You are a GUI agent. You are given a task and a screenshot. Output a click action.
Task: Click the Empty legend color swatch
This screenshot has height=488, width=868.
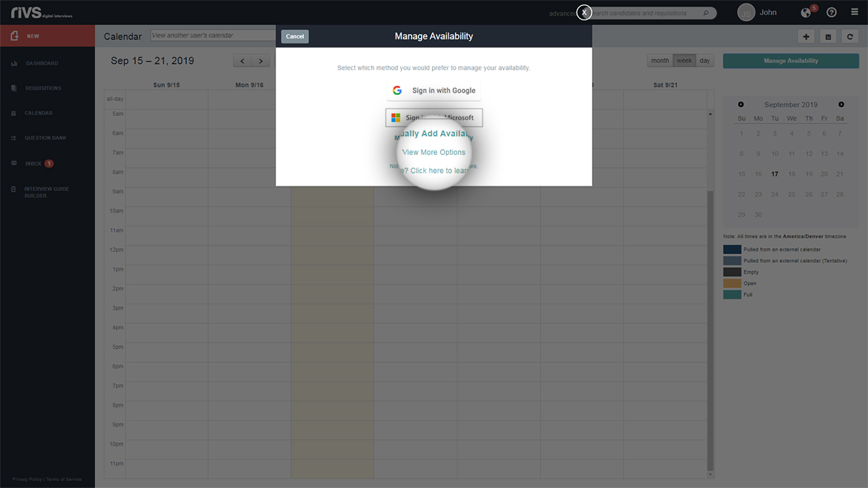tap(732, 272)
